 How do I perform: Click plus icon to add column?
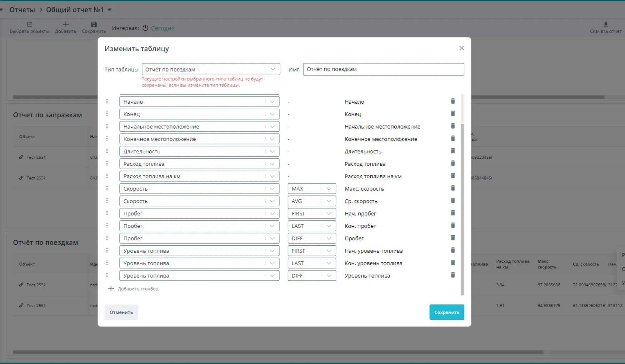[x=111, y=289]
